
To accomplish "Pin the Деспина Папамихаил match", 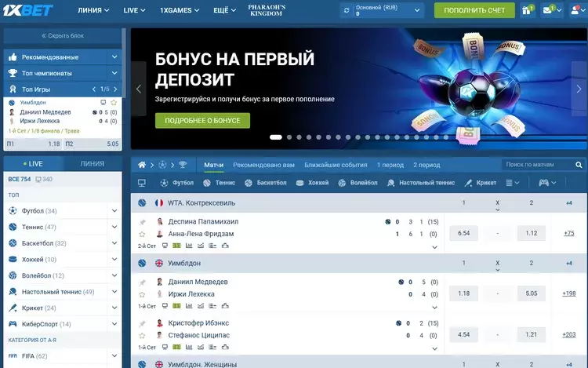I will 142,222.
